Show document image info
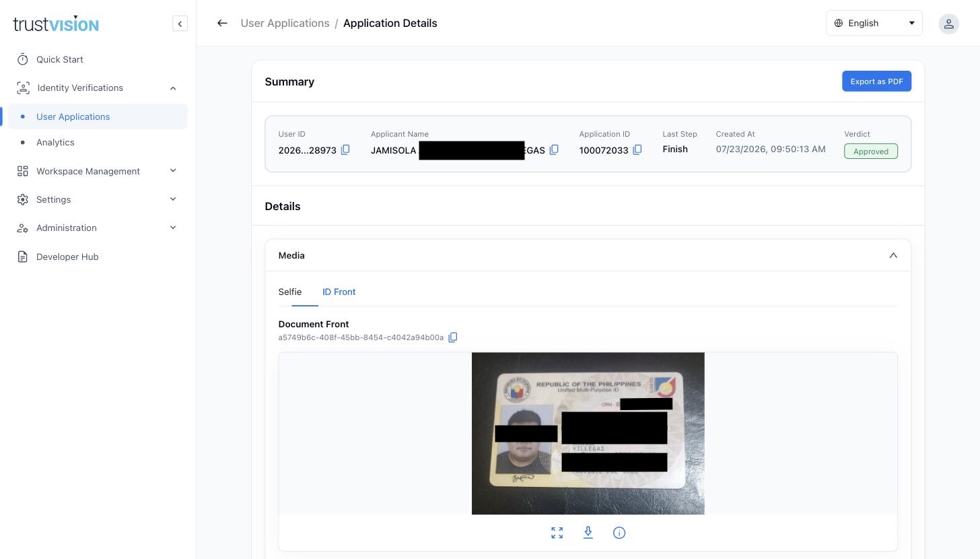The image size is (980, 559). coord(619,533)
